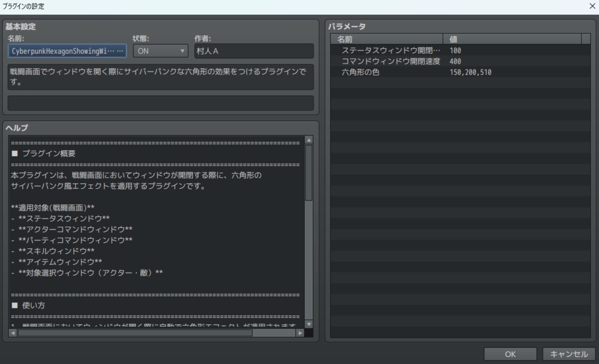The image size is (599, 364).
Task: Select the plugin name input field
Action: [64, 51]
